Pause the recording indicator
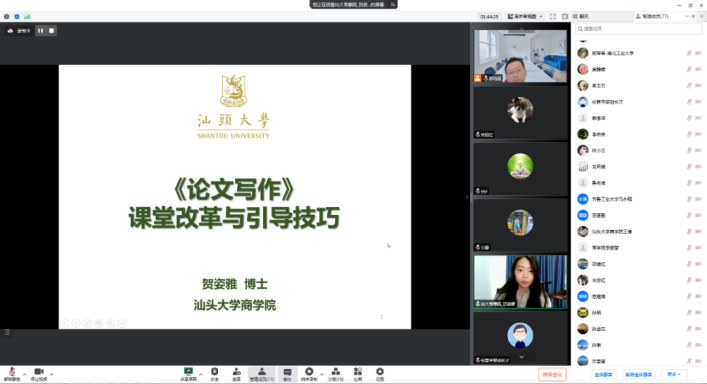Screen dimensions: 707x384 tap(41, 31)
